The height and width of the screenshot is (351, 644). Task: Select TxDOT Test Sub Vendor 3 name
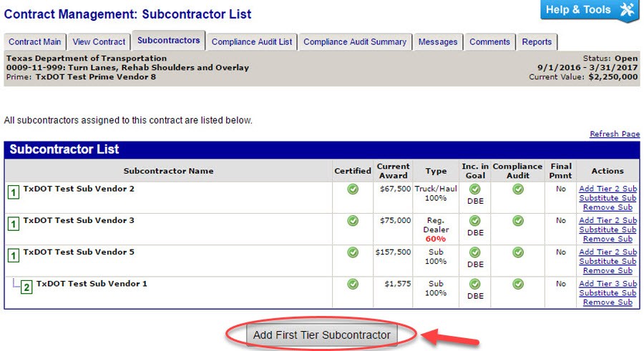click(79, 221)
